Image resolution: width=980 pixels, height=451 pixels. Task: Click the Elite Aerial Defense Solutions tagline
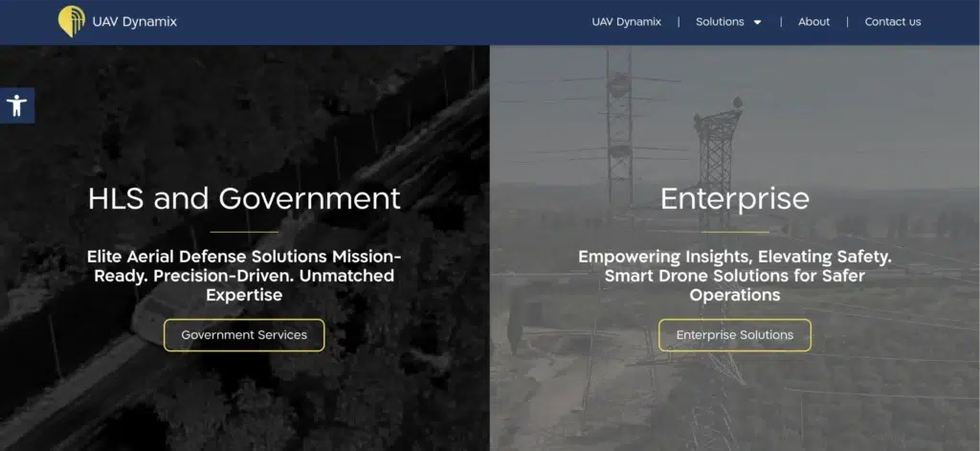click(244, 276)
